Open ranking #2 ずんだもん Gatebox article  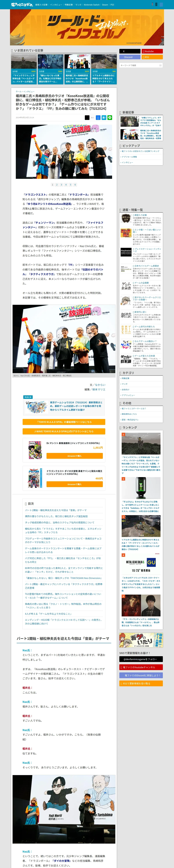(x=141, y=495)
